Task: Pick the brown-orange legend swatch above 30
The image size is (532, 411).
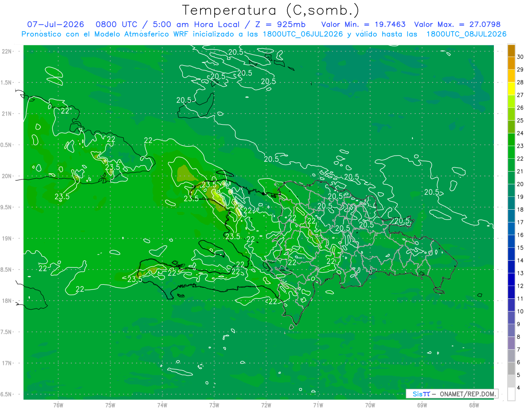Action: 511,51
